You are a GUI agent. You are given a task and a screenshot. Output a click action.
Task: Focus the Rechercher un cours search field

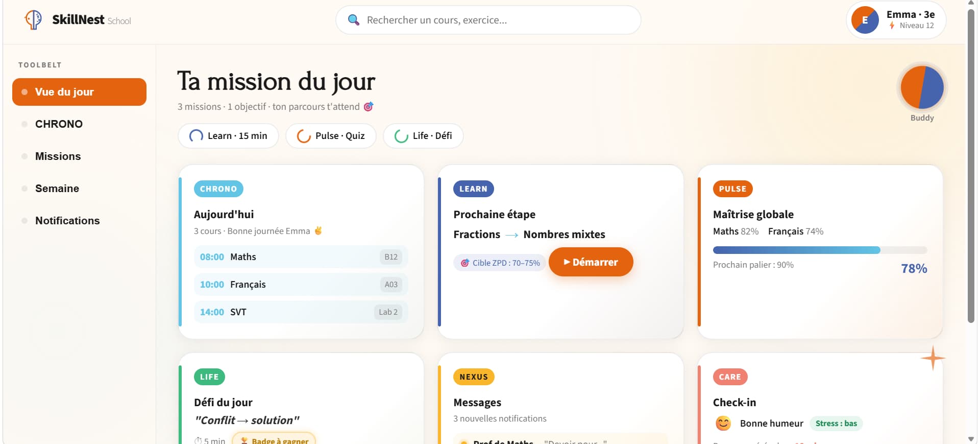(488, 20)
